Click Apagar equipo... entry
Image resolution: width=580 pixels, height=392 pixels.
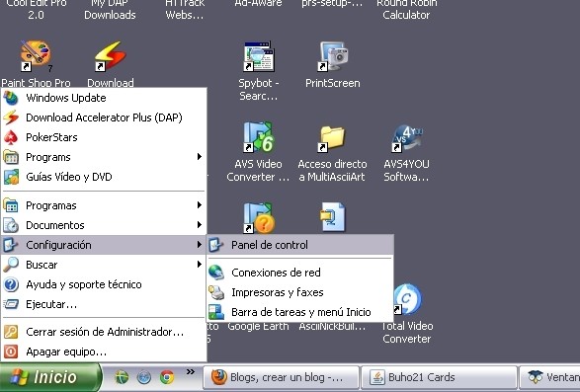[104, 352]
